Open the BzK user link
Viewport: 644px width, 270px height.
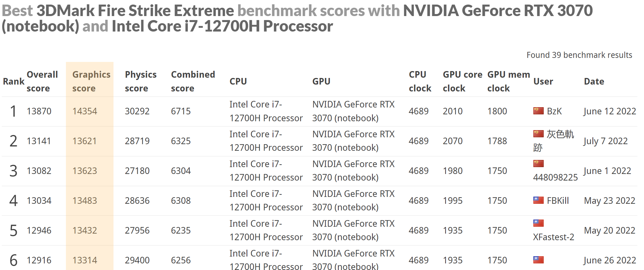(x=554, y=111)
